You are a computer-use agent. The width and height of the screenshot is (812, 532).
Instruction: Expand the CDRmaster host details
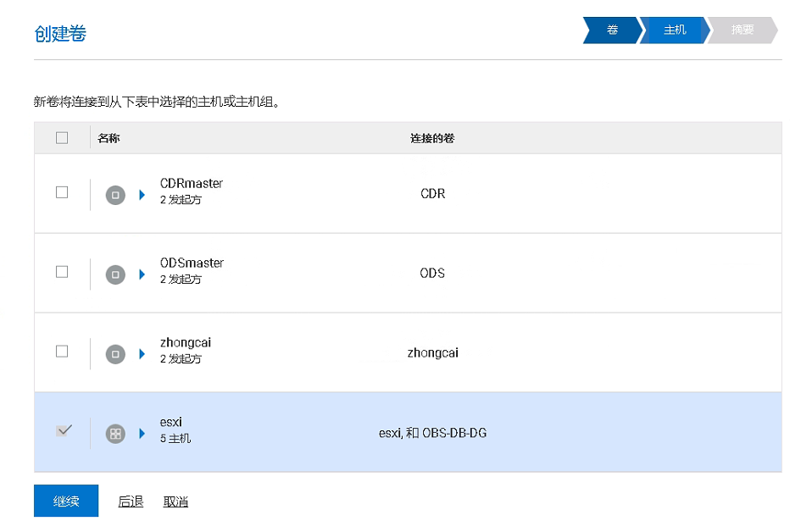(x=142, y=195)
